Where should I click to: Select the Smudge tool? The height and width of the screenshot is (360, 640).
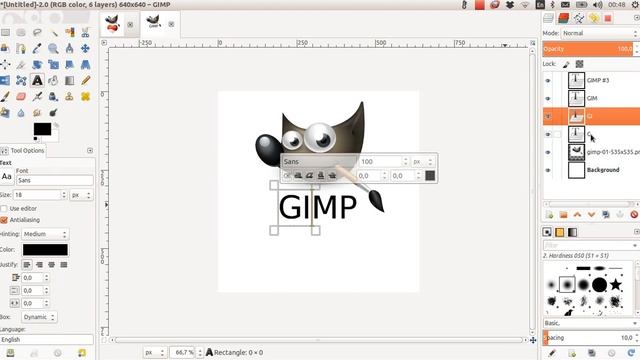tap(37, 113)
